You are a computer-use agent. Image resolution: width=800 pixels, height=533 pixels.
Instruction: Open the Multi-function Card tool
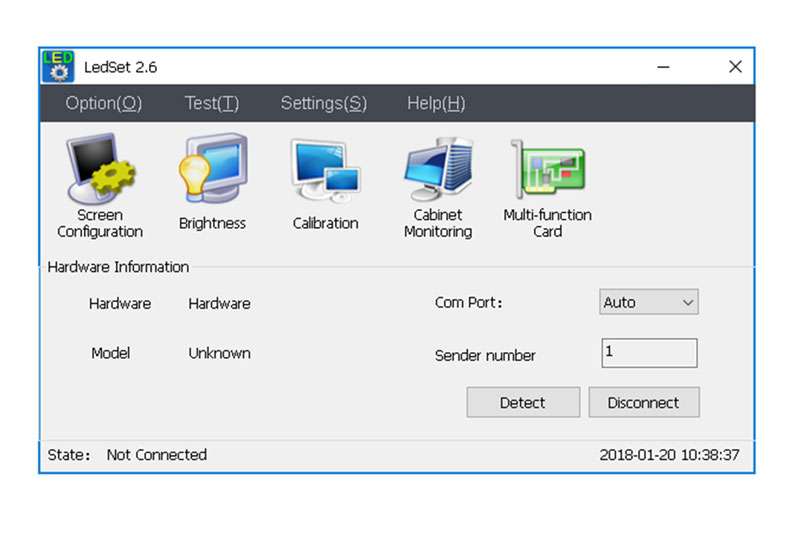coord(547,189)
